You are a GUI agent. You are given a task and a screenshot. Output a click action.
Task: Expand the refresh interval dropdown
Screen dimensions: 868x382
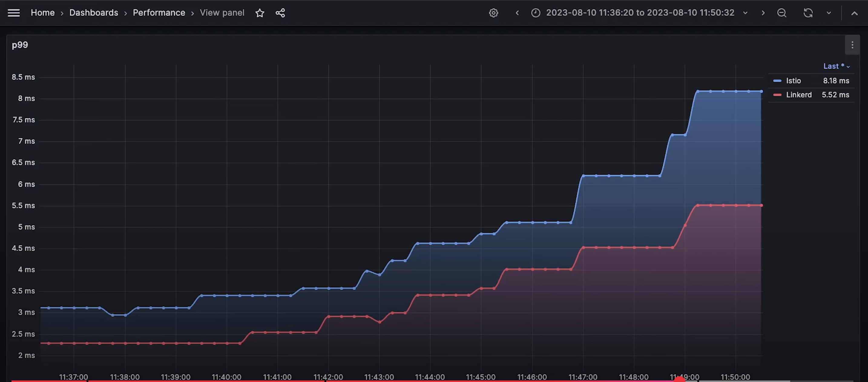pos(829,13)
